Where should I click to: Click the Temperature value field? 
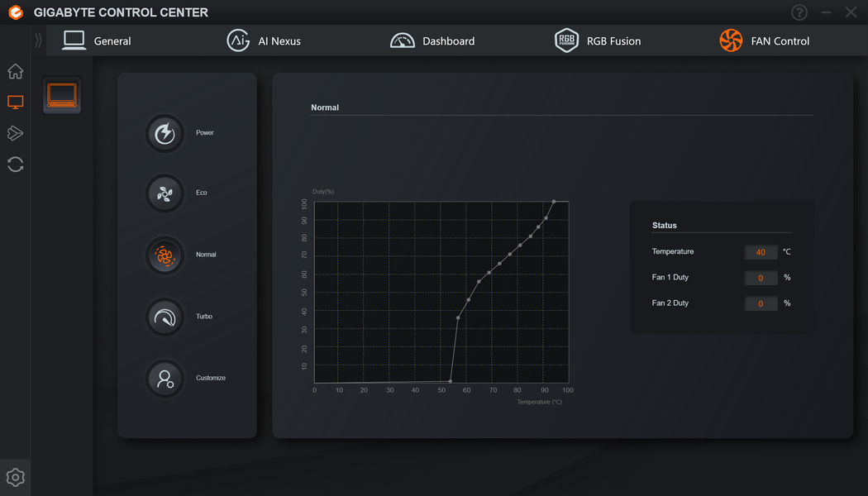point(761,252)
